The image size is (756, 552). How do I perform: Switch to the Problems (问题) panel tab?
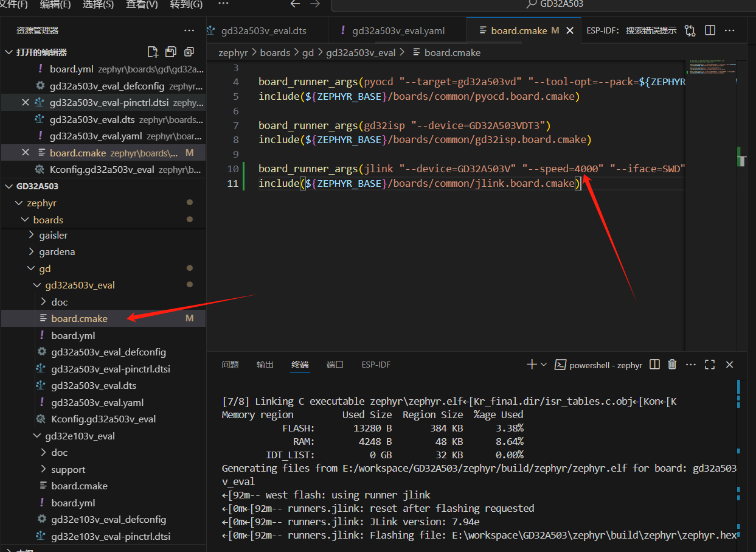coord(230,365)
